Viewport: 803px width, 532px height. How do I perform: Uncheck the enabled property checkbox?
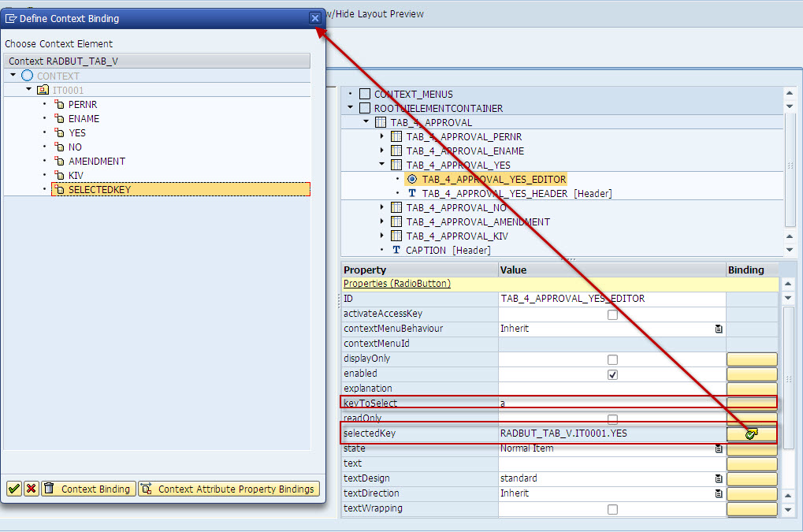click(612, 374)
